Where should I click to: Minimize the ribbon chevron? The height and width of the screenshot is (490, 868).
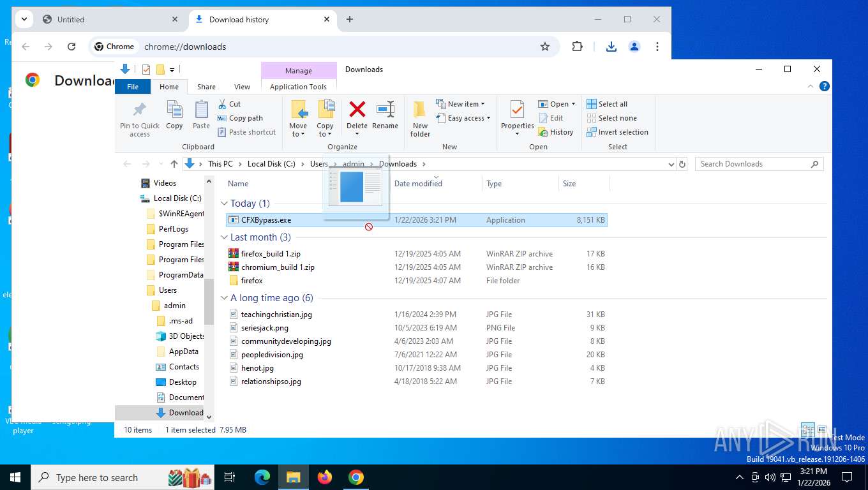pyautogui.click(x=811, y=87)
